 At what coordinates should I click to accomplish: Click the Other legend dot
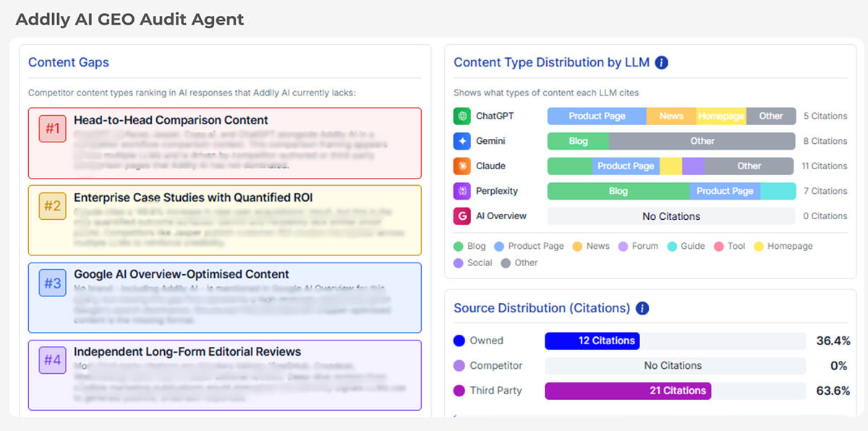(506, 263)
